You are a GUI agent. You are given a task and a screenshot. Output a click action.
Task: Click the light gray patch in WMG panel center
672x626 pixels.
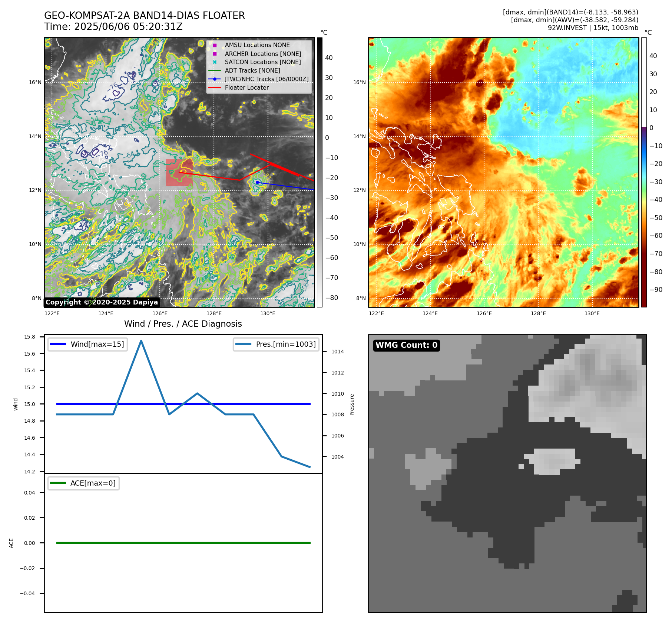coord(552,461)
